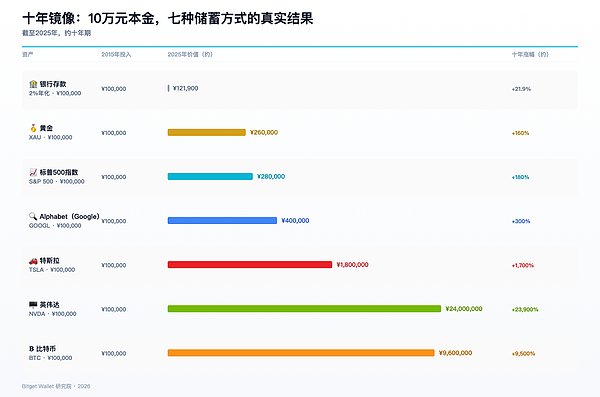Viewport: 600px width, 397px height.
Task: Click the chart icon beside 标普500指数
Action: 33,172
